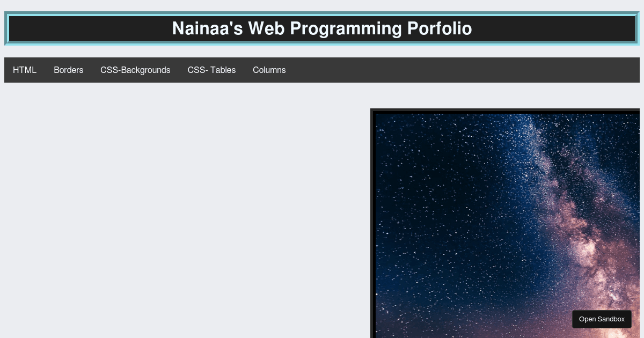Click the dark navigation bar background
This screenshot has height=338, width=644.
click(429, 70)
